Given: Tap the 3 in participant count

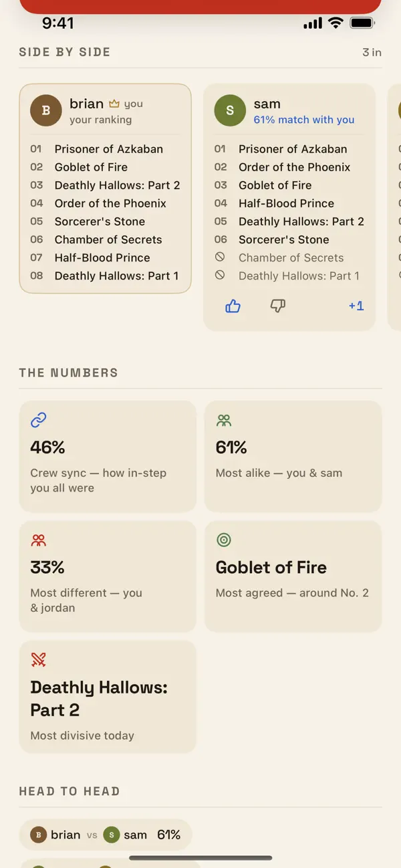Looking at the screenshot, I should click(372, 52).
